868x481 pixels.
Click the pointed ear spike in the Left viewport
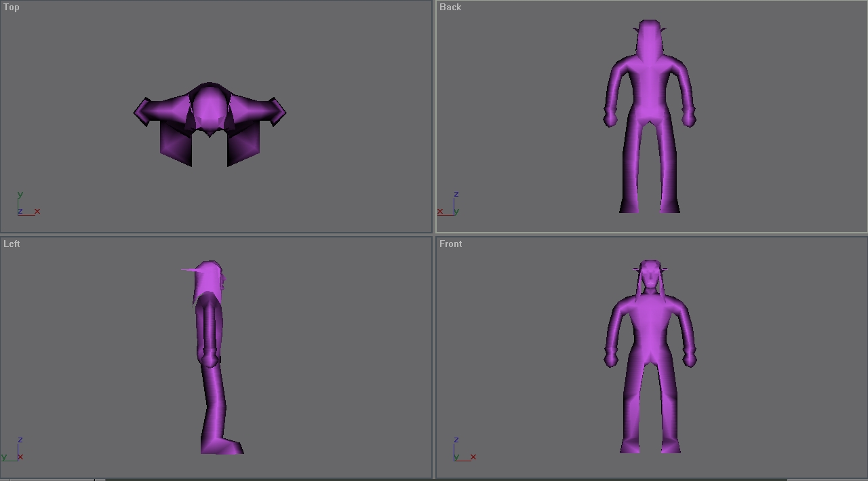click(191, 270)
